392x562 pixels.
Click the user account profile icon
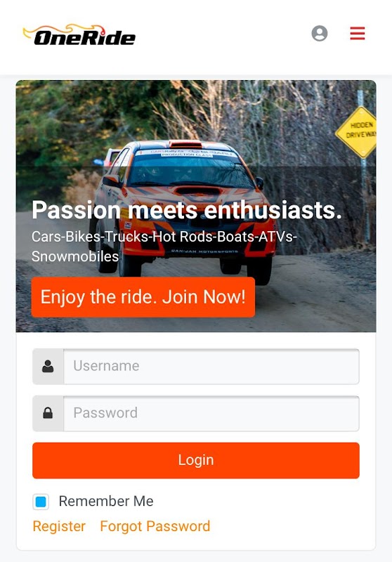(319, 33)
